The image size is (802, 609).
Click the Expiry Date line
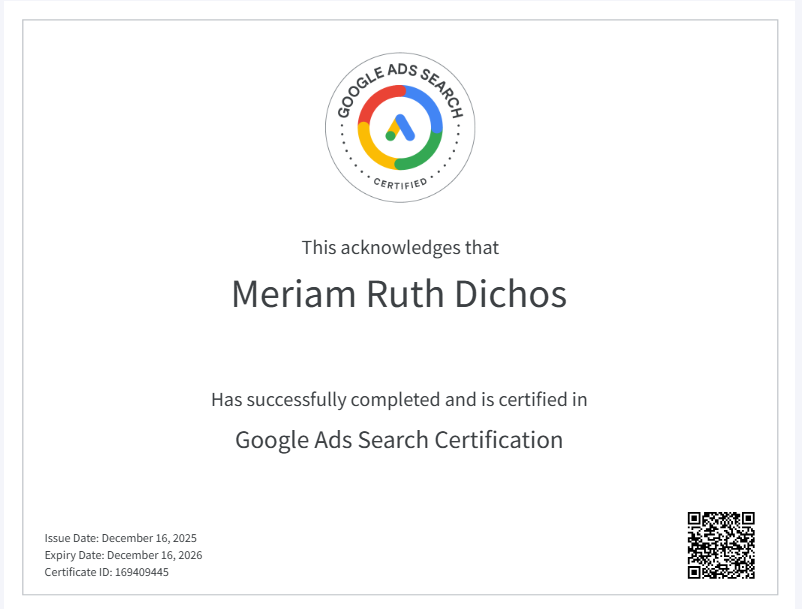click(x=123, y=555)
